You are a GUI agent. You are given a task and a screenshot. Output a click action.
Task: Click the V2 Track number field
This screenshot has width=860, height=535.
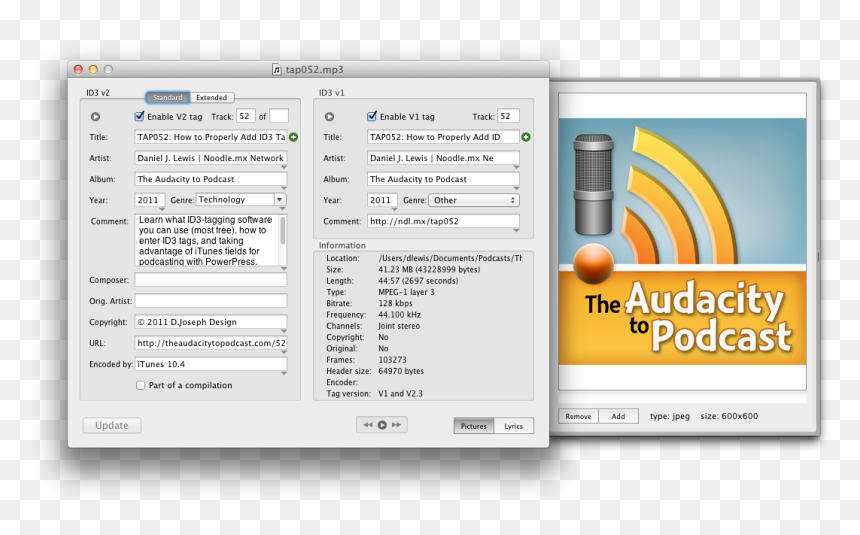click(246, 116)
